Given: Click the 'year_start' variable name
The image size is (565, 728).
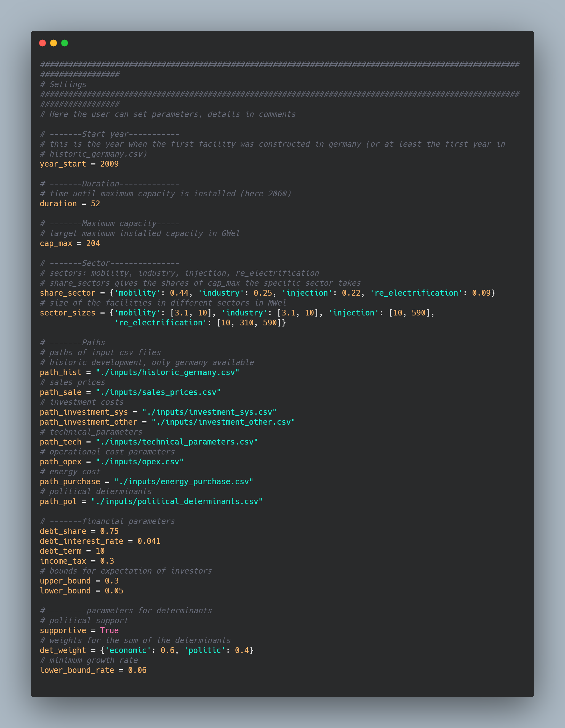Looking at the screenshot, I should (x=63, y=164).
